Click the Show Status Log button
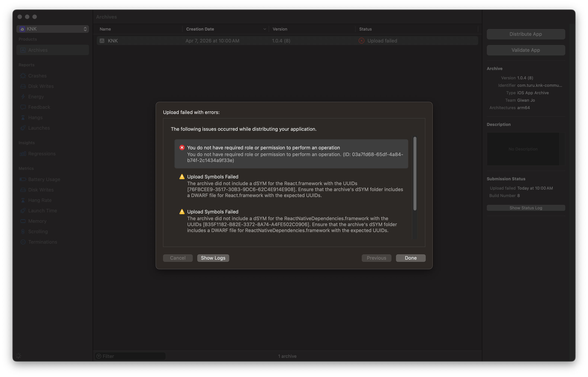 [x=526, y=208]
